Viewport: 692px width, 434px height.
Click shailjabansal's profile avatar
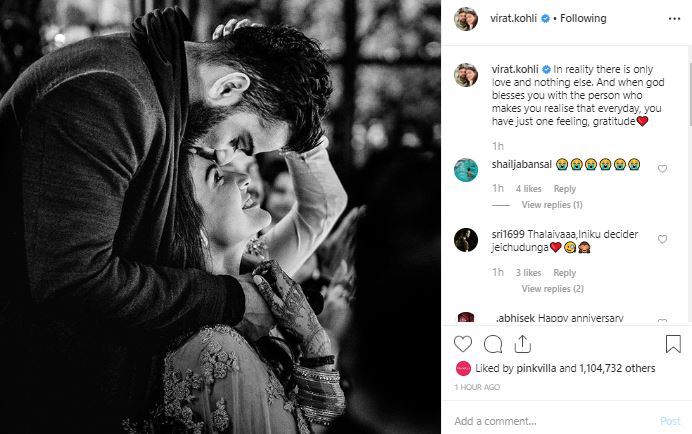coord(464,168)
